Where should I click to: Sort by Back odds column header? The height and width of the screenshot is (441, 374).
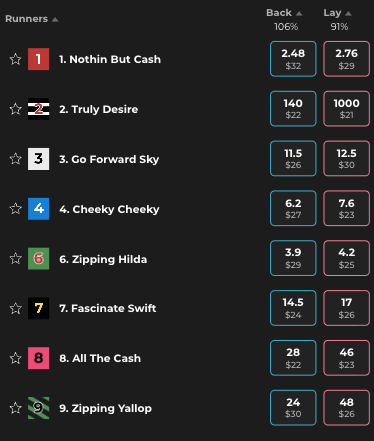(284, 13)
